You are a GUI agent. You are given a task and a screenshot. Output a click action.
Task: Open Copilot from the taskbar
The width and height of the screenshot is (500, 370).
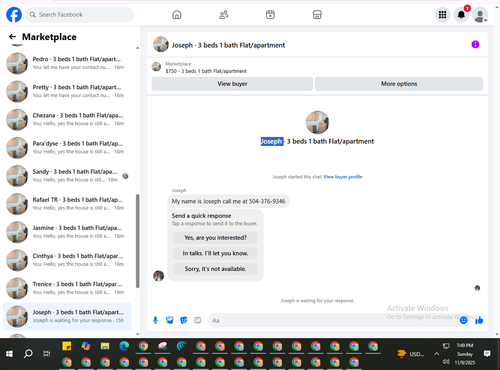pos(86,346)
